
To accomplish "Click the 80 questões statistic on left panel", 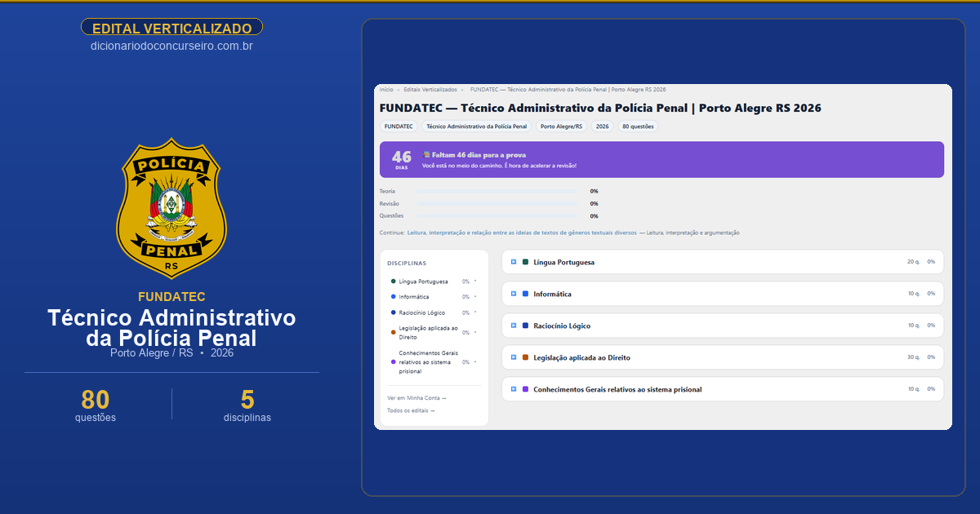I will tap(96, 405).
